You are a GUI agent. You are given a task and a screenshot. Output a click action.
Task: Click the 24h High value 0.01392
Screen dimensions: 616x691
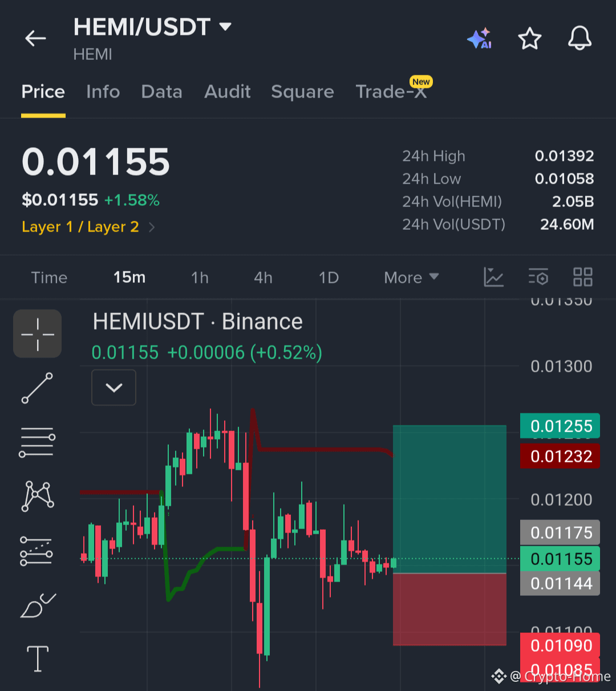click(564, 156)
